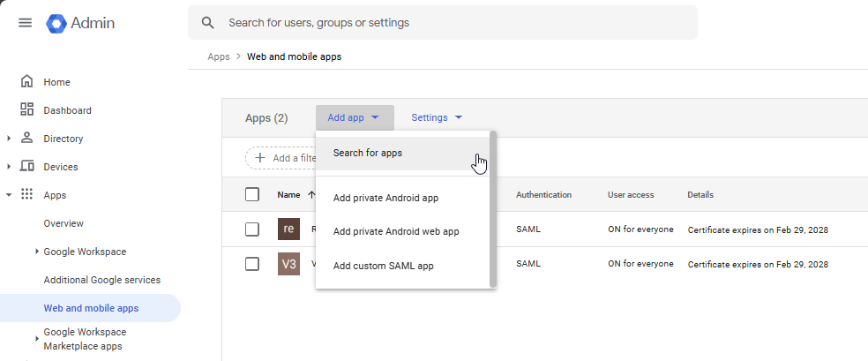This screenshot has width=868, height=361.
Task: Click the Devices laptop icon
Action: tap(26, 166)
